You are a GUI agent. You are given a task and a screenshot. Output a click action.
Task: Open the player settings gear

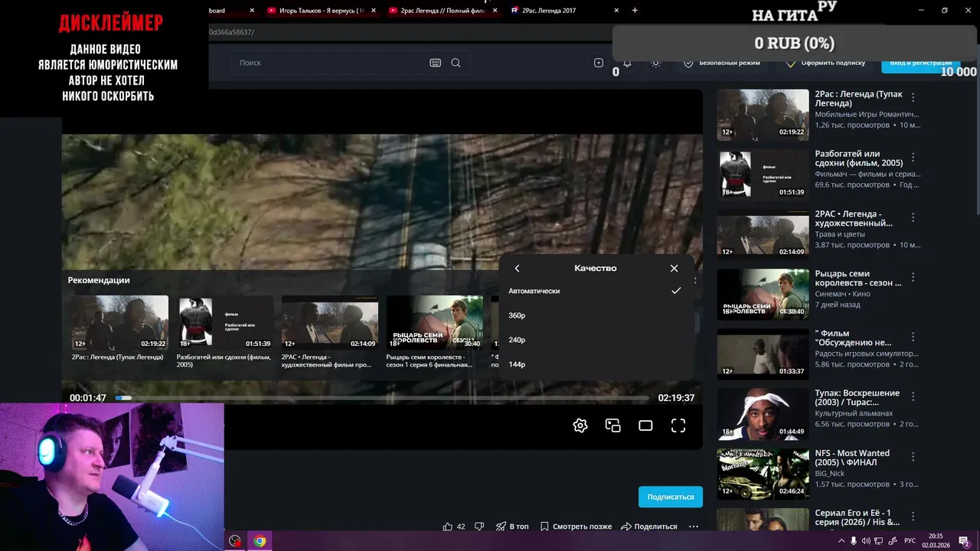(580, 425)
